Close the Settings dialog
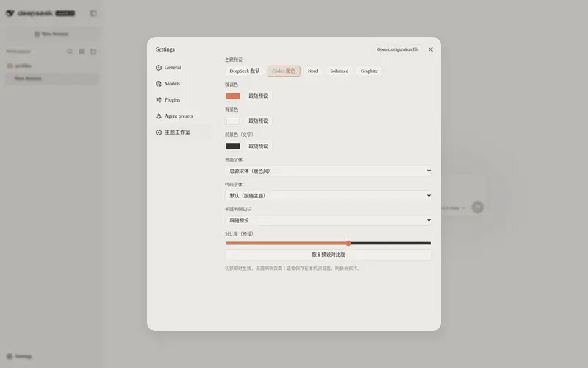Viewport: 588px width, 368px height. coord(431,49)
